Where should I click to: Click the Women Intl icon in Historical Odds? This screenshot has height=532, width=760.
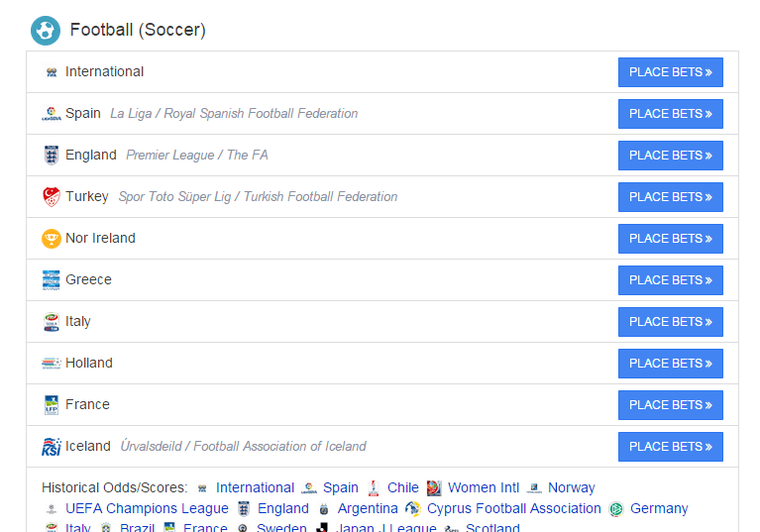(434, 487)
